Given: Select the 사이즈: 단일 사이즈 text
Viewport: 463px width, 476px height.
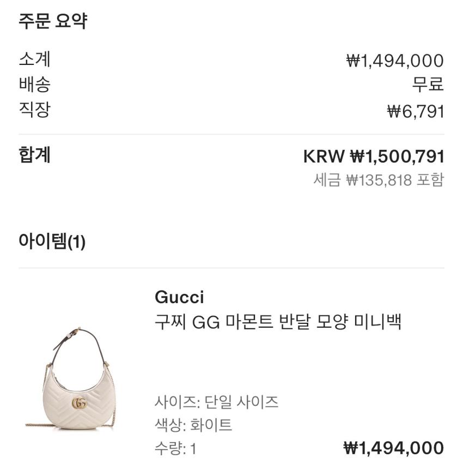Looking at the screenshot, I should pos(217,402).
